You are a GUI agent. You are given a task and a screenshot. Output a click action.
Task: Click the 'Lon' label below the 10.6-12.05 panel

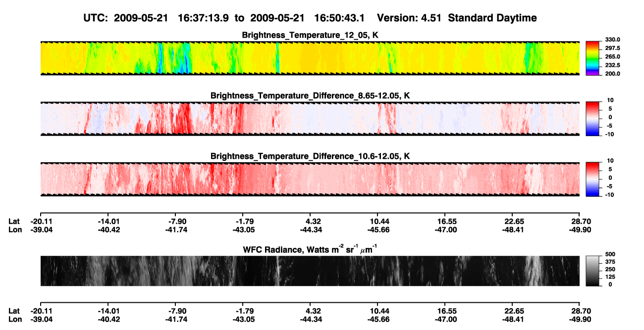pos(14,230)
